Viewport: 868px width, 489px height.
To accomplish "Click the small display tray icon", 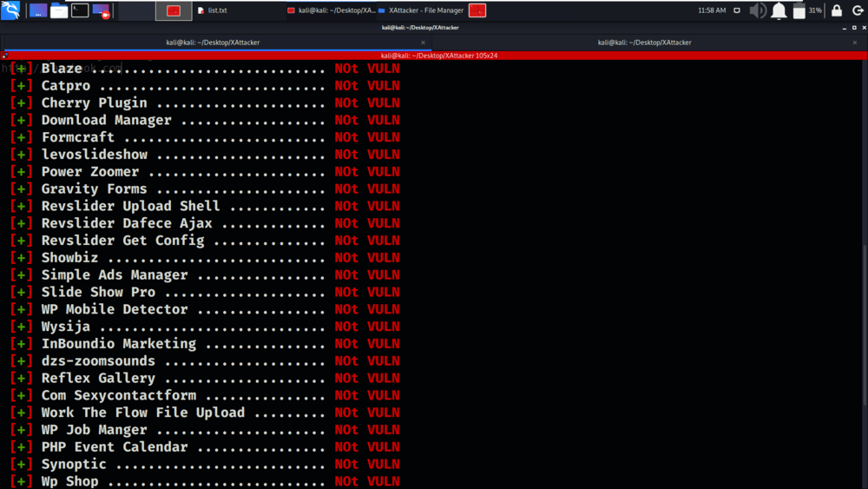I will [737, 10].
